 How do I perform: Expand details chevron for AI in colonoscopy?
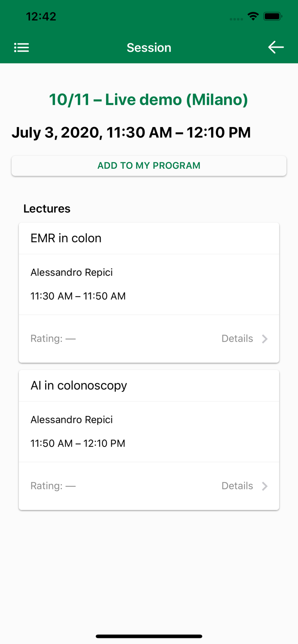(x=265, y=486)
